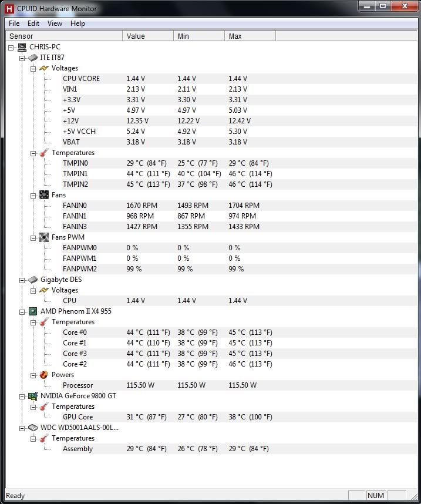Select the GPU Core temperature reading

(x=77, y=417)
